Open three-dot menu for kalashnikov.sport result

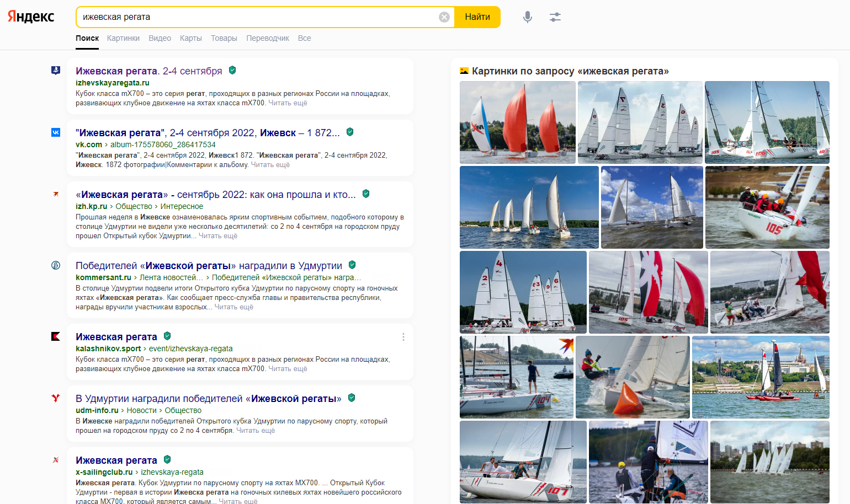coord(403,337)
